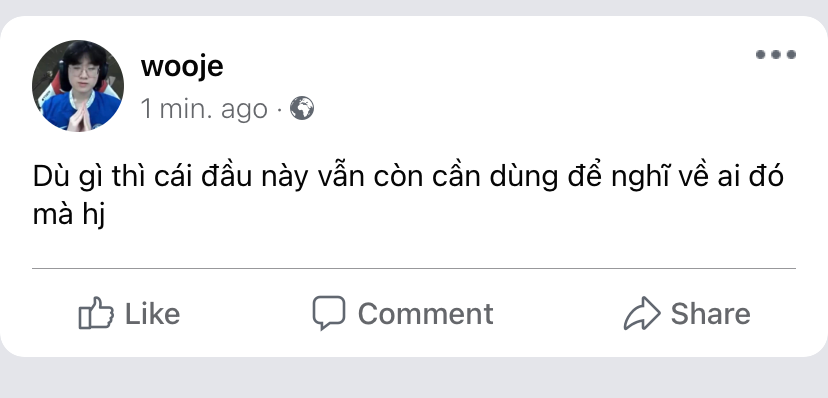
Task: Open wooje's profile picture
Action: tap(78, 86)
